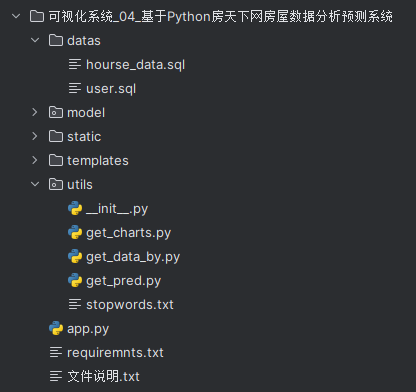Screen dimensions: 416x392
Task: Select the static folder label
Action: 84,137
